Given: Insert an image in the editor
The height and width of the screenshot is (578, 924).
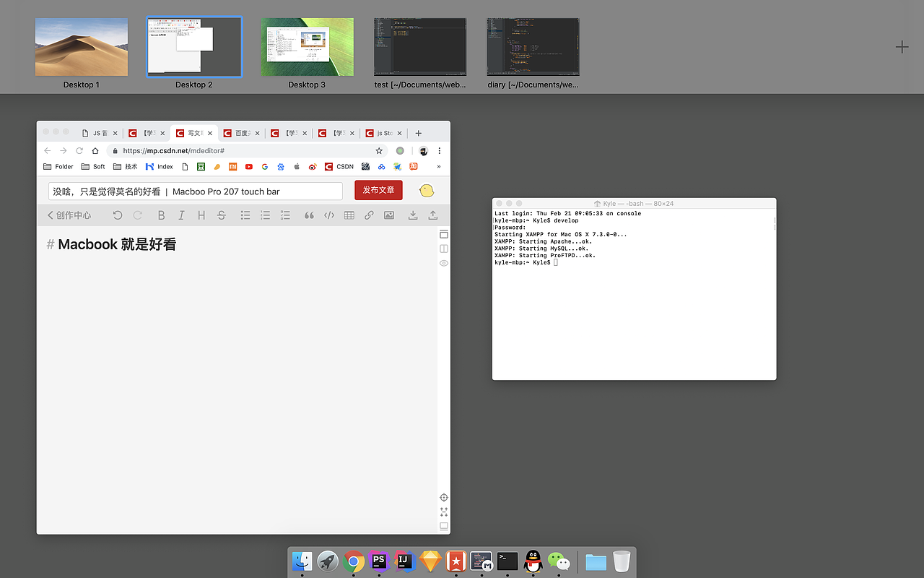Looking at the screenshot, I should pyautogui.click(x=389, y=215).
